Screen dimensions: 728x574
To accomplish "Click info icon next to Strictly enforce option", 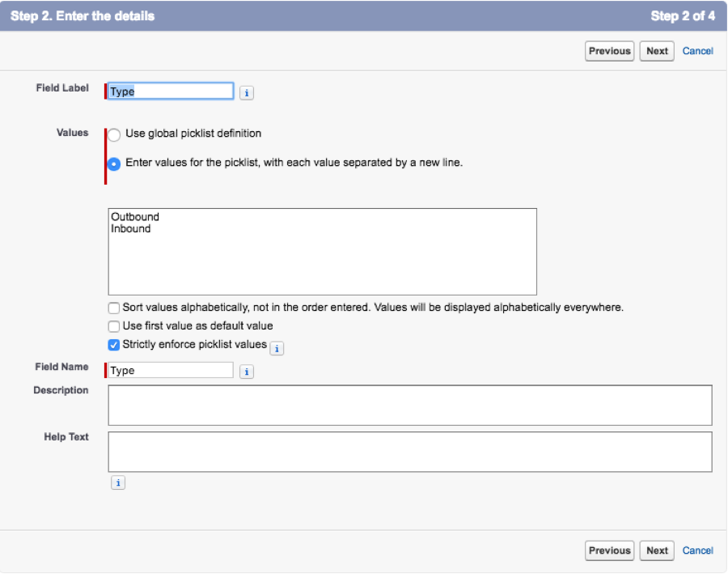I will [277, 348].
